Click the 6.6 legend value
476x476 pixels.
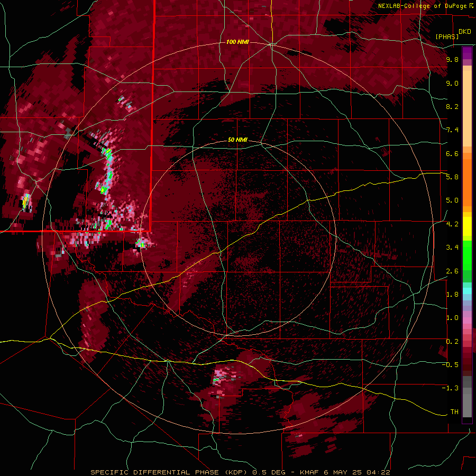[x=452, y=153]
